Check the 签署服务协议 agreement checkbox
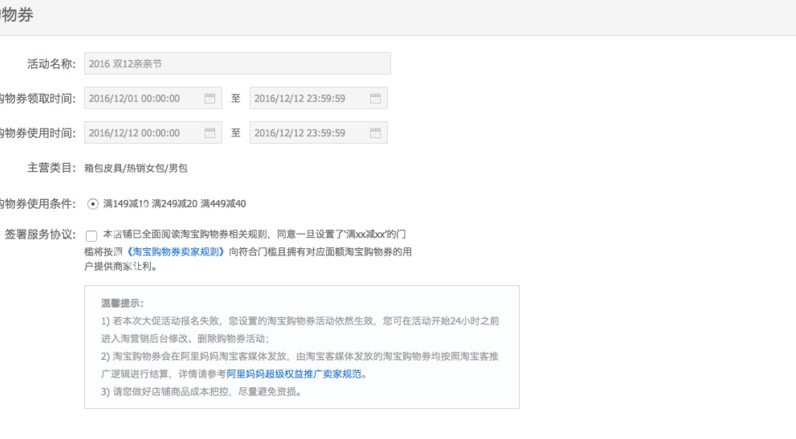The width and height of the screenshot is (796, 439). pos(92,236)
